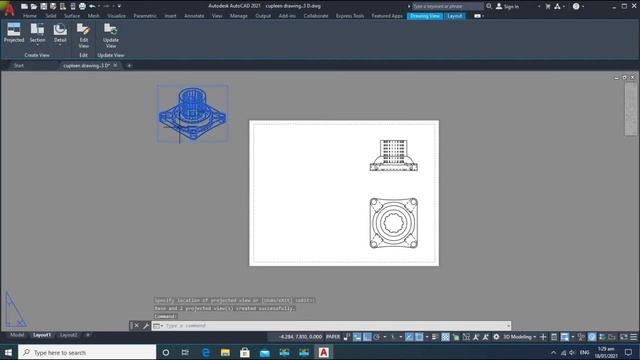Open the Insert ribbon tab
The height and width of the screenshot is (360, 640).
170,16
